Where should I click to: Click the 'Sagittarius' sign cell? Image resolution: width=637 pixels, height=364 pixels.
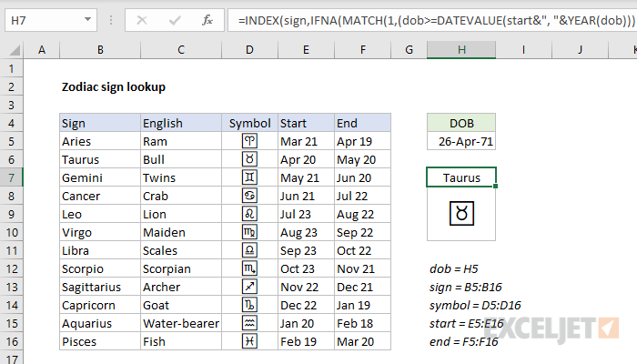[100, 287]
